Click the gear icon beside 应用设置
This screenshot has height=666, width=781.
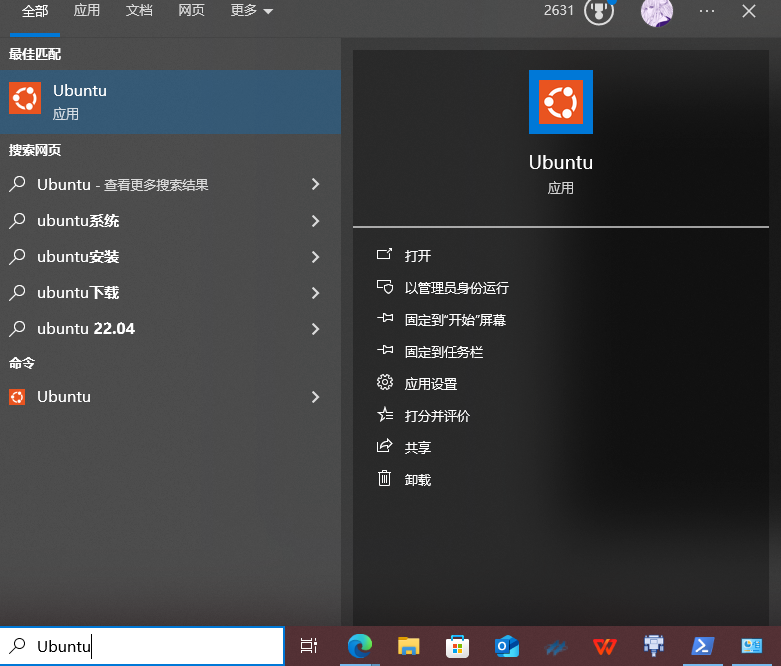coord(385,382)
